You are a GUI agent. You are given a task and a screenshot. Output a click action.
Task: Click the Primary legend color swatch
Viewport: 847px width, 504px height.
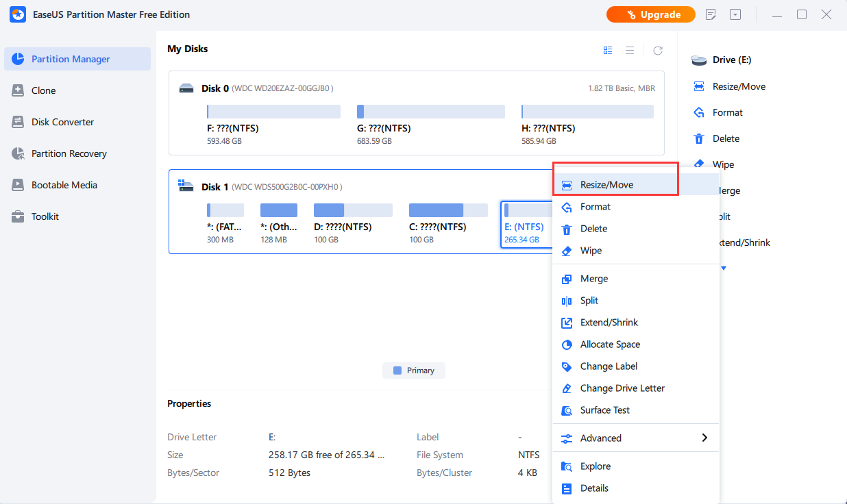397,370
